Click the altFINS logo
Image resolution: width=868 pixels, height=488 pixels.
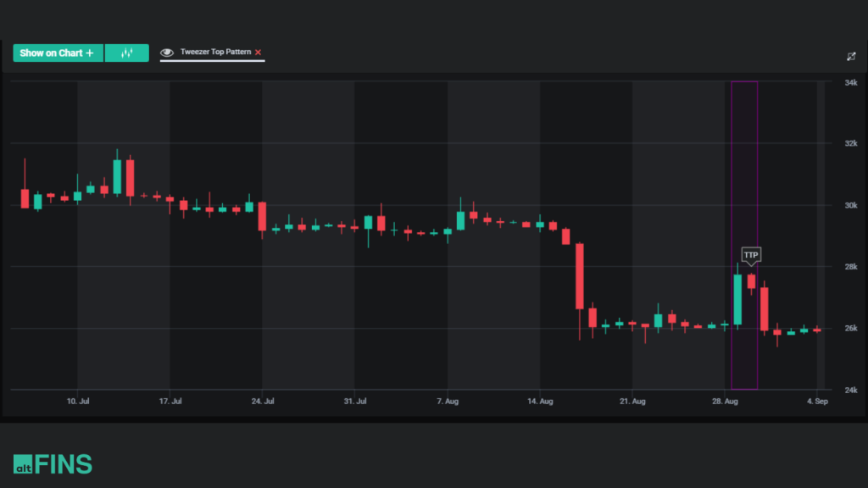pyautogui.click(x=53, y=463)
